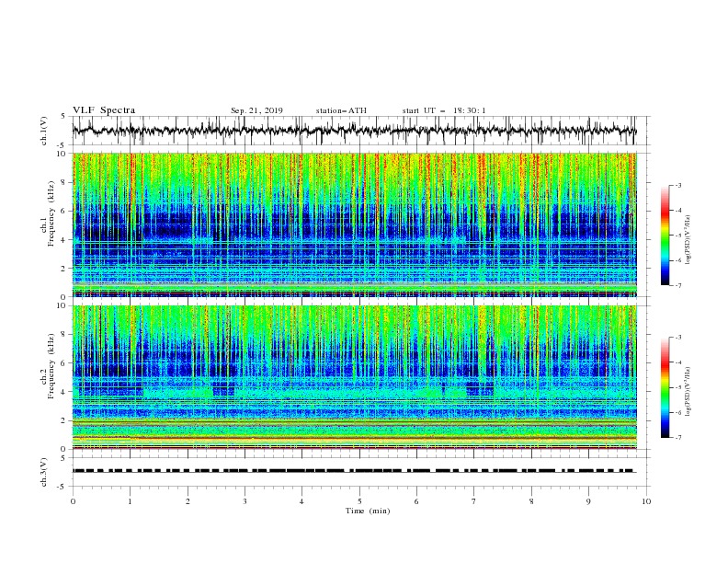Click the time axis tick '2'
728x563 pixels.
point(188,501)
